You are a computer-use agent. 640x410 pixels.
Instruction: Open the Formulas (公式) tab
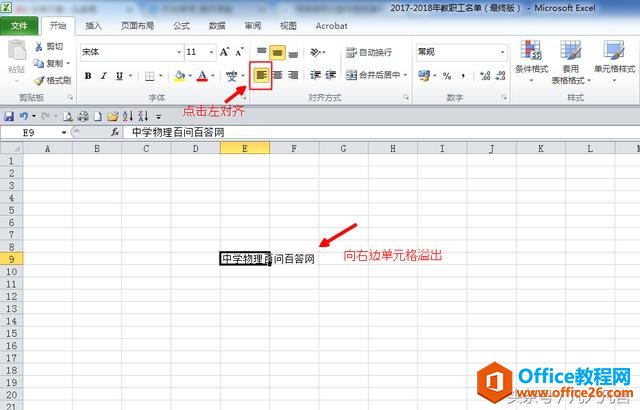pos(182,27)
